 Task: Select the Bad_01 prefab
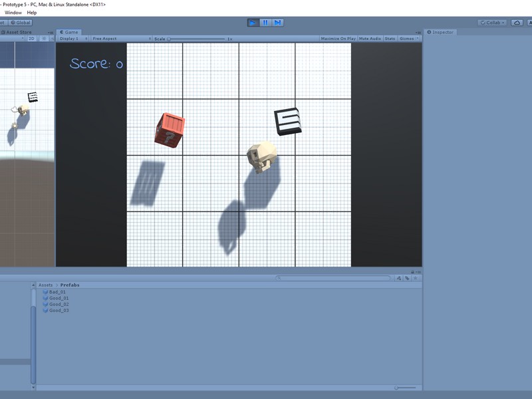point(57,292)
